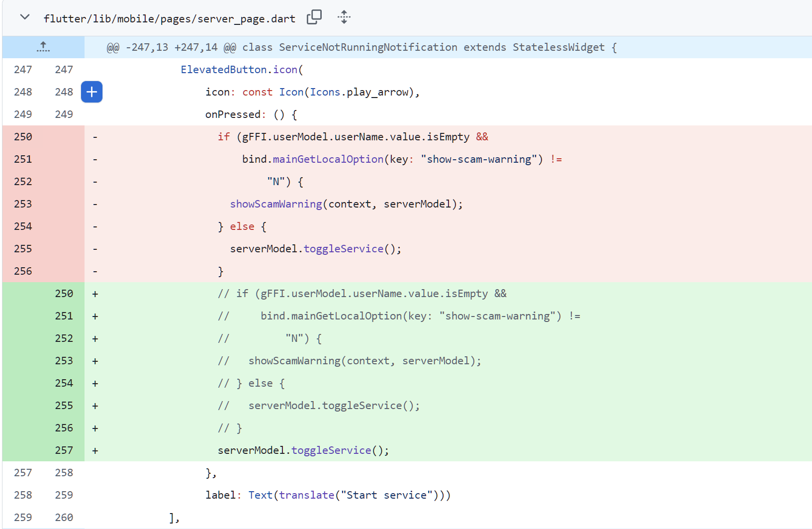
Task: Click the hunk header for ServiceNotRunningNotification
Action: click(361, 47)
